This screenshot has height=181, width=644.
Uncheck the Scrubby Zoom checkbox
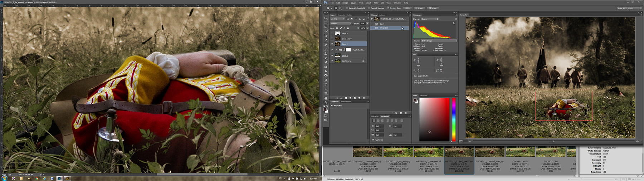click(x=388, y=8)
